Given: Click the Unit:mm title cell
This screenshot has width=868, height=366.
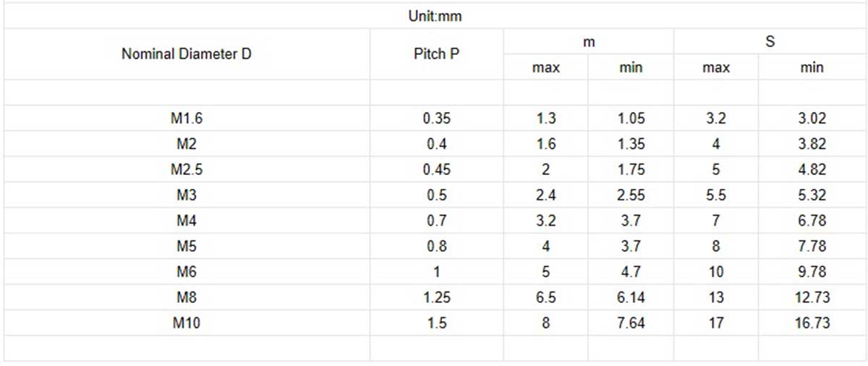Looking at the screenshot, I should (x=435, y=16).
